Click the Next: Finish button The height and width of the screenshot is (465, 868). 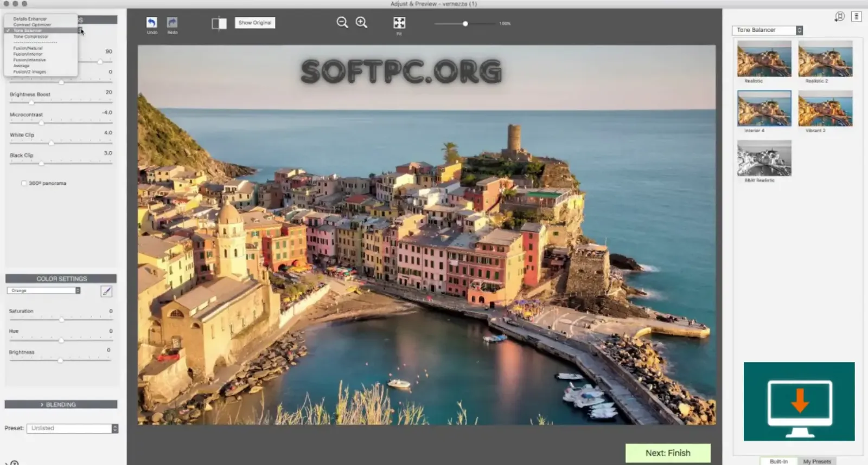668,453
